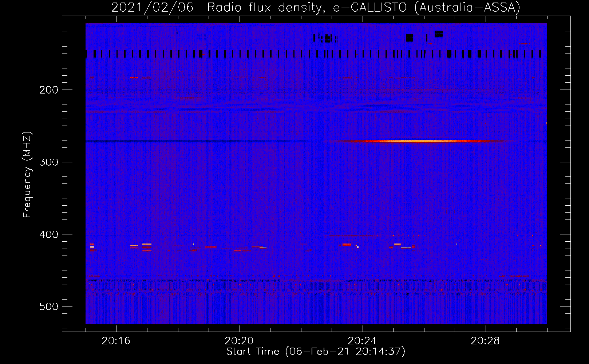Click the '20:16' time tick label
The image size is (589, 364).
[x=116, y=341]
